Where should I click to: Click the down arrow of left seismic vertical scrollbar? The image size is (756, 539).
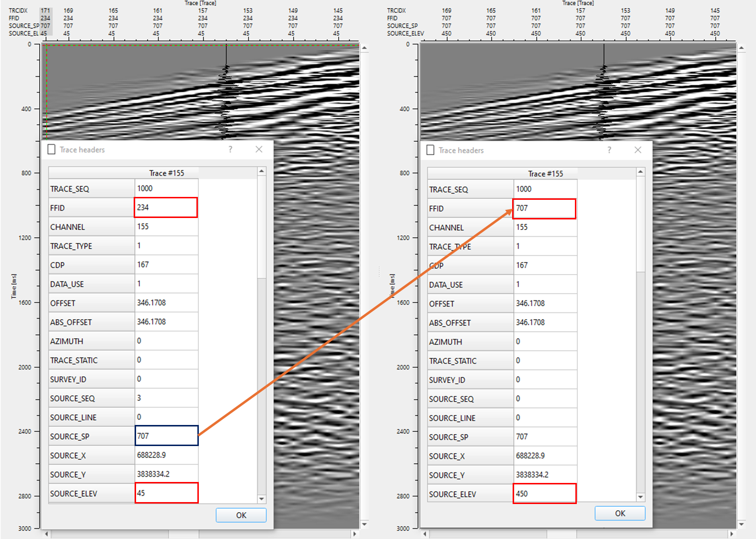(364, 524)
